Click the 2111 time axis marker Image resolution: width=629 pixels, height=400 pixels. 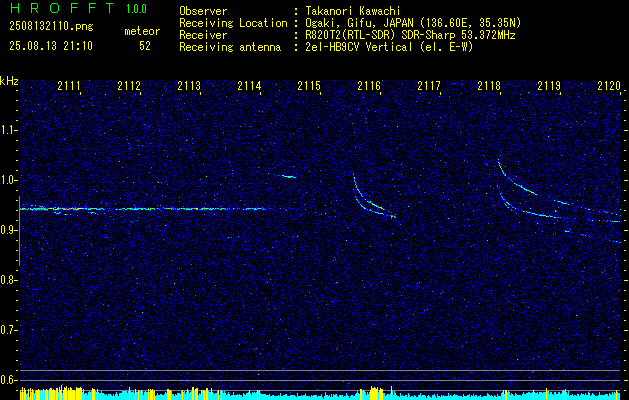click(x=69, y=86)
